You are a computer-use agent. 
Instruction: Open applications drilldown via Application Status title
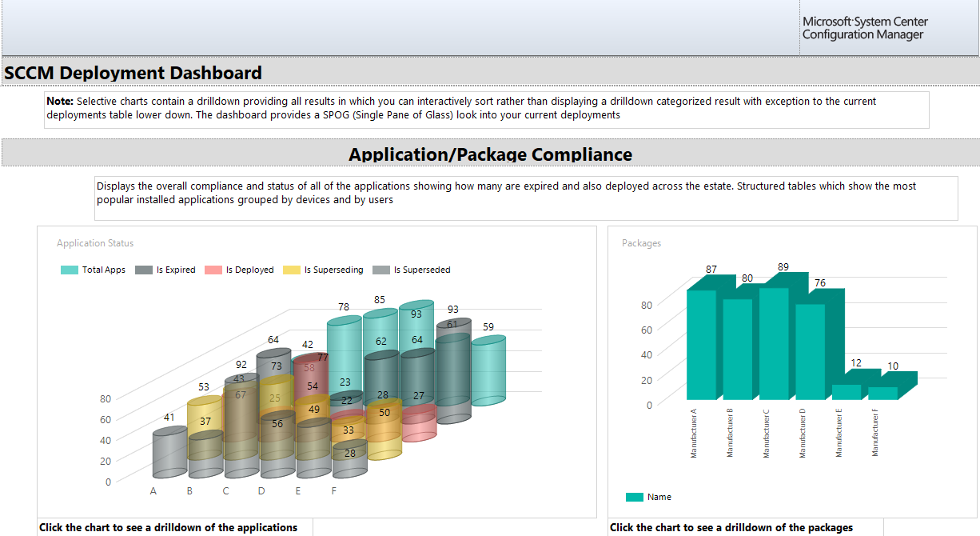click(95, 243)
